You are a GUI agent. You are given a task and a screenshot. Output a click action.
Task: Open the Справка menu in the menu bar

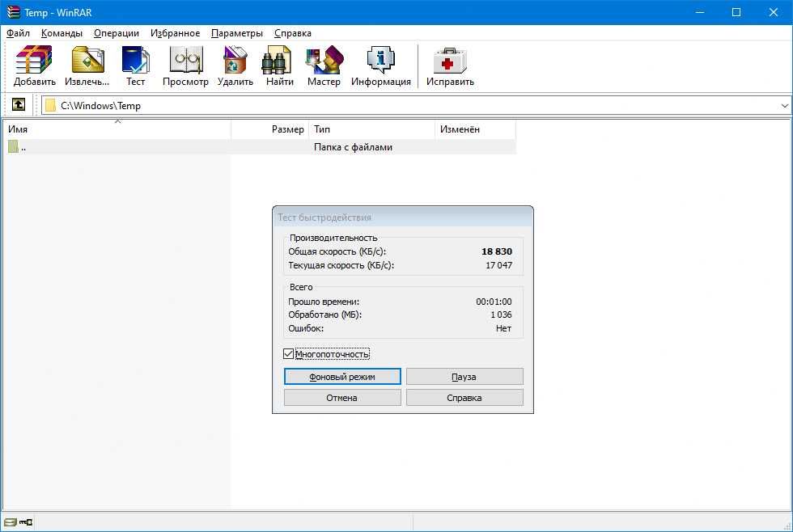click(x=292, y=33)
